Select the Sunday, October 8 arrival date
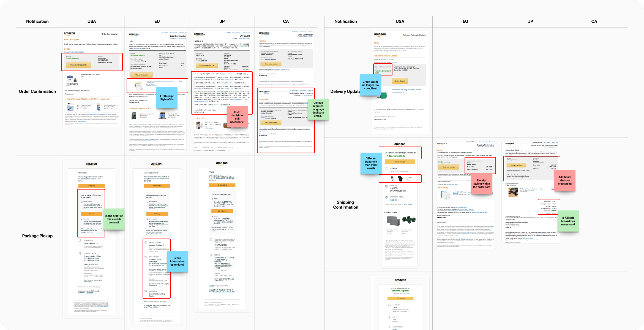 pos(73,58)
